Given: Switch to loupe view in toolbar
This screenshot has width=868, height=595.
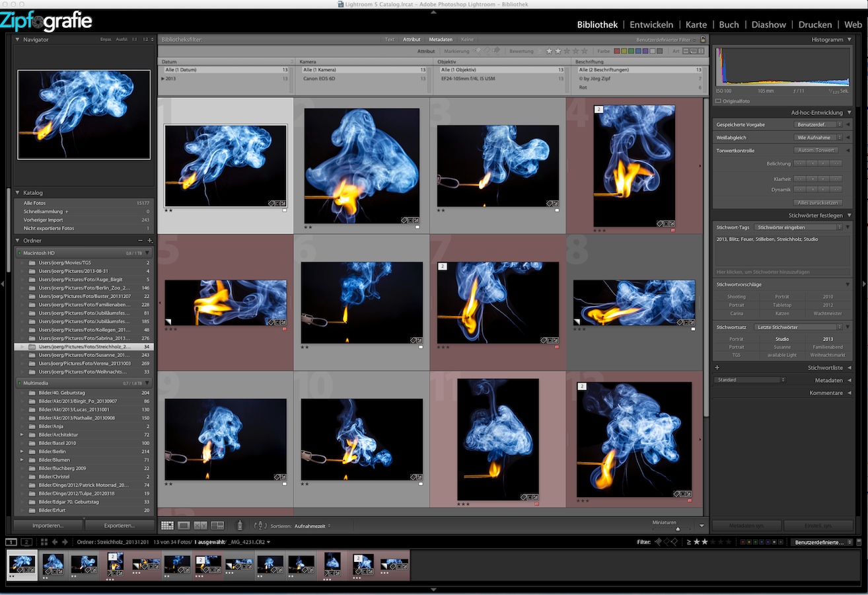Looking at the screenshot, I should (184, 526).
